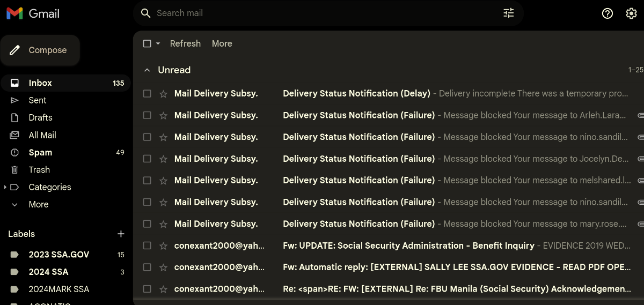Check the FBU Manila Acknowledgement email checkbox
This screenshot has width=644, height=305.
(147, 289)
